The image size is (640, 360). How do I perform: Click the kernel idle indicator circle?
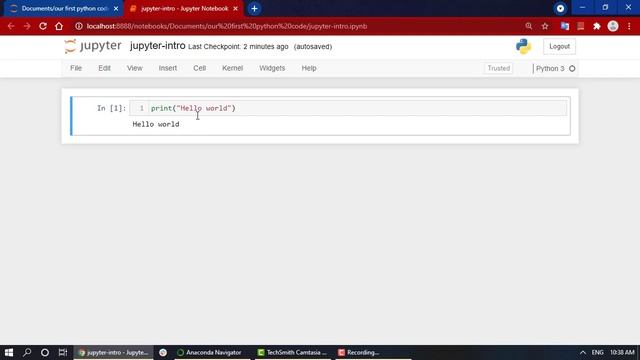[572, 69]
